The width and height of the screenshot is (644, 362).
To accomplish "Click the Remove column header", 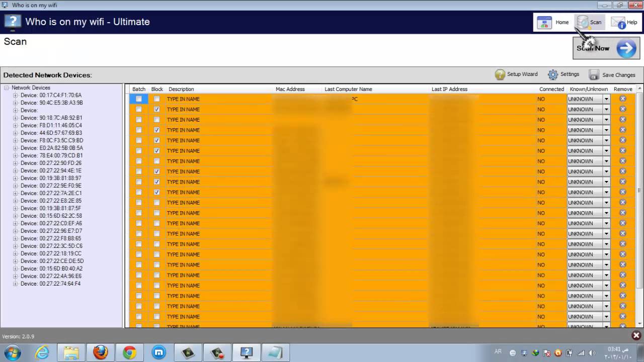I will 623,89.
